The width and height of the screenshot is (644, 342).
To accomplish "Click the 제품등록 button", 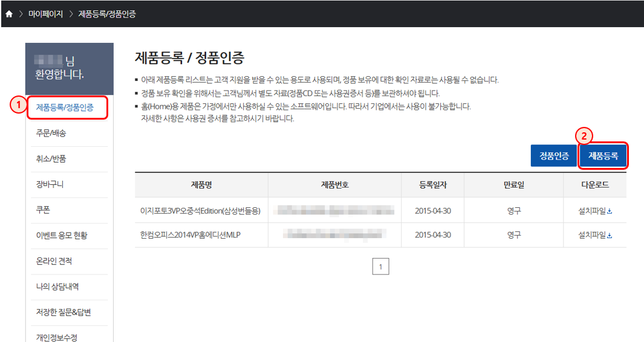I will tap(603, 156).
